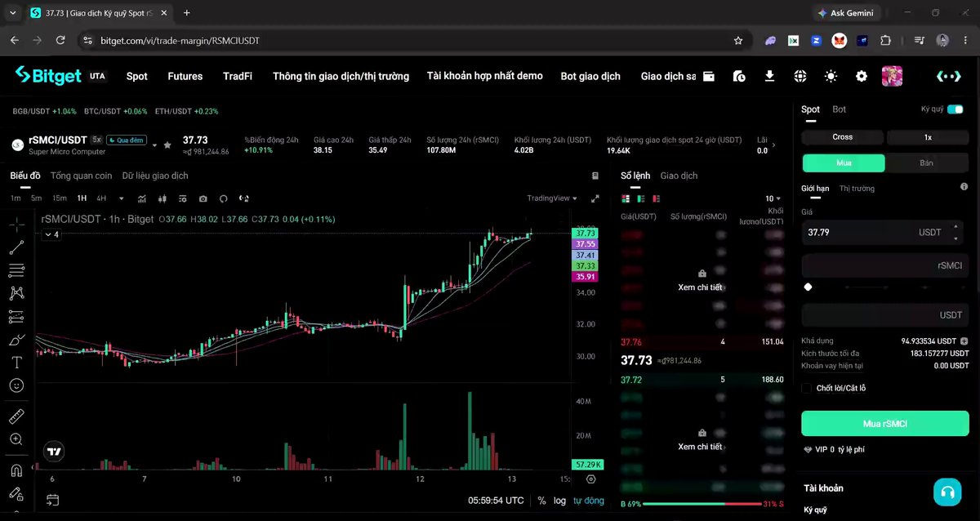980x521 pixels.
Task: Select the Bán sell tab
Action: (x=927, y=163)
